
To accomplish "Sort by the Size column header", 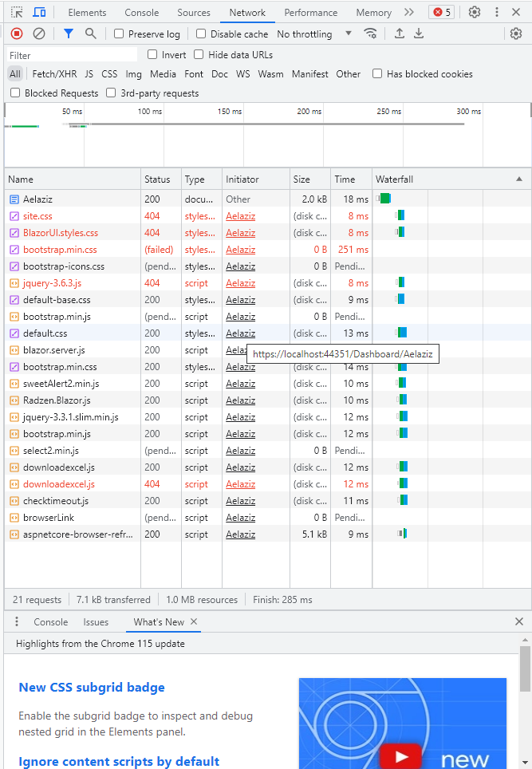I will coord(310,179).
